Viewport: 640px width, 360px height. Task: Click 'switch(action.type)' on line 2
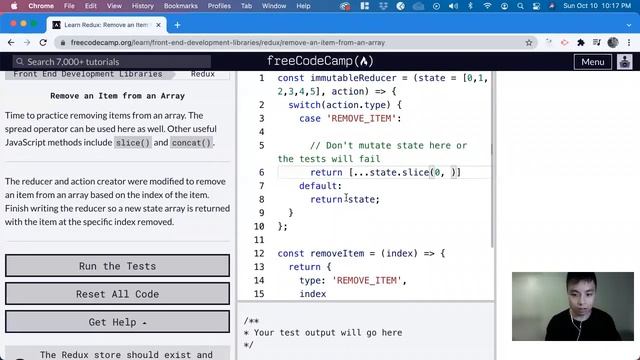[x=339, y=105]
